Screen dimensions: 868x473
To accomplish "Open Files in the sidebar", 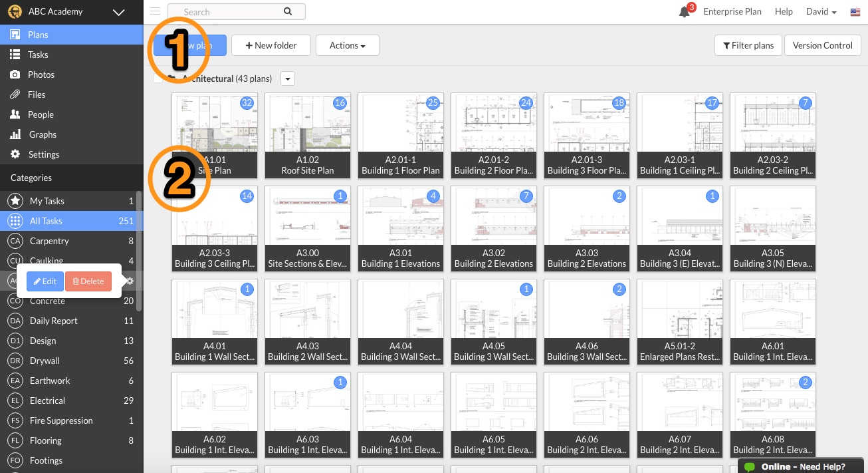I will (x=72, y=94).
